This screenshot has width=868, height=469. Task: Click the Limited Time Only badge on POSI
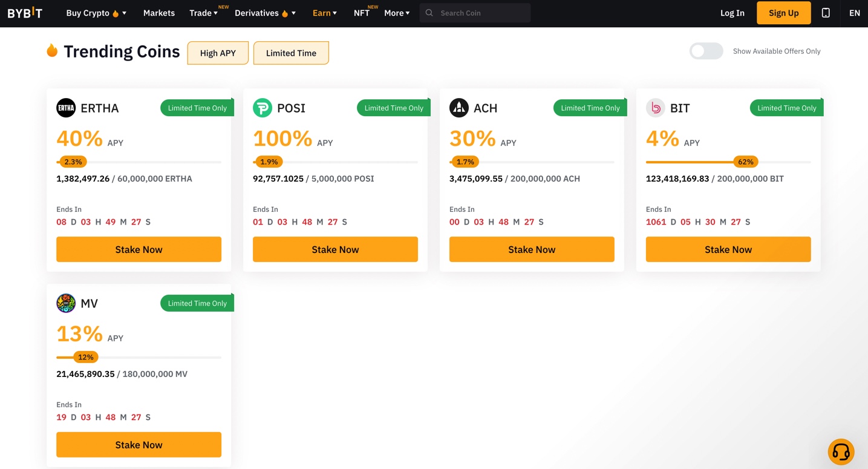394,108
